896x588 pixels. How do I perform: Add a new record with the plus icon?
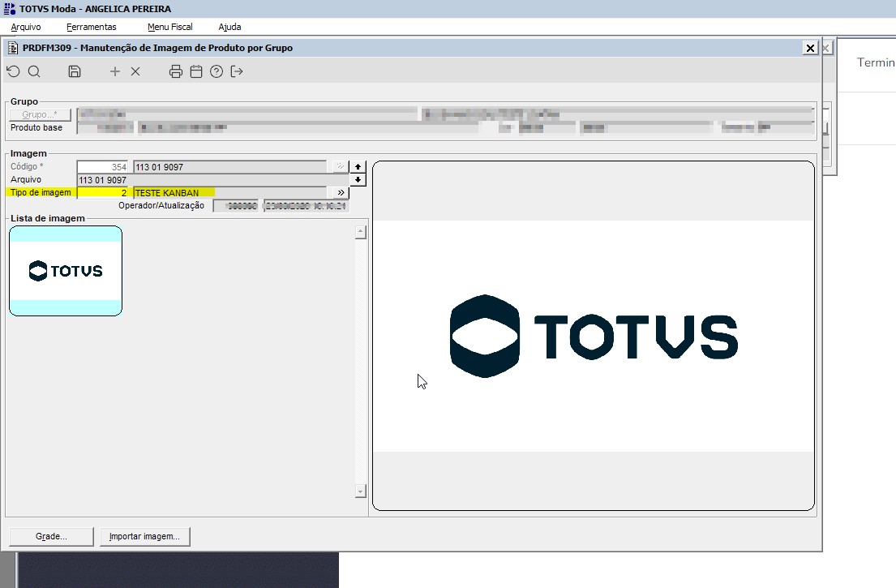point(115,71)
